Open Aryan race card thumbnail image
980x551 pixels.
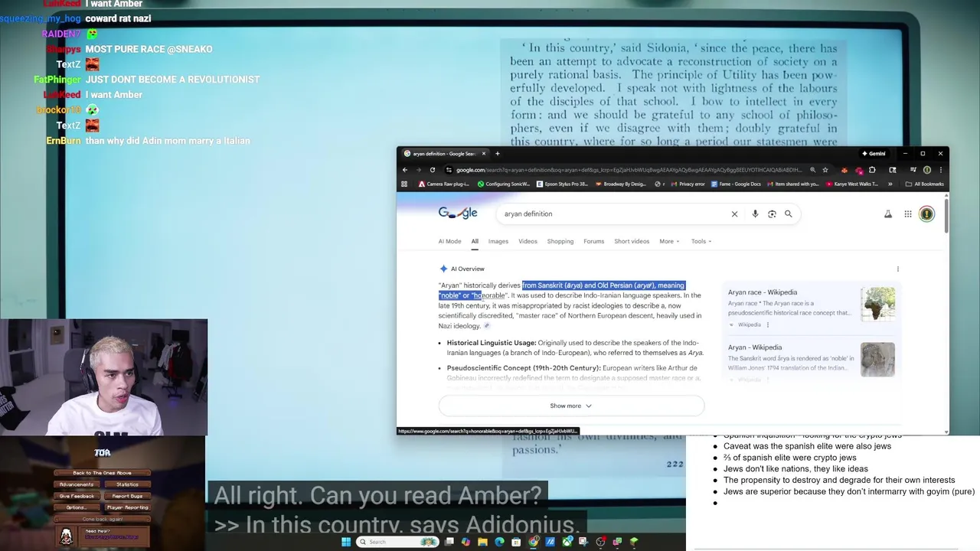877,305
